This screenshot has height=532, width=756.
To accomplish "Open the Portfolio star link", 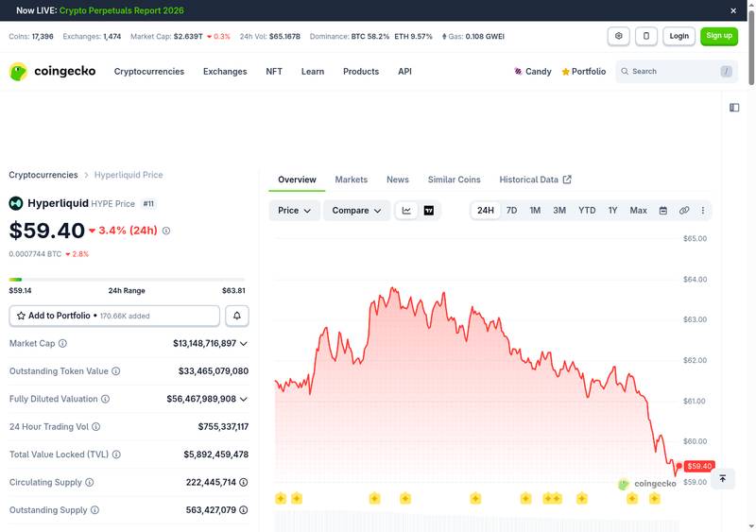I will pyautogui.click(x=583, y=72).
